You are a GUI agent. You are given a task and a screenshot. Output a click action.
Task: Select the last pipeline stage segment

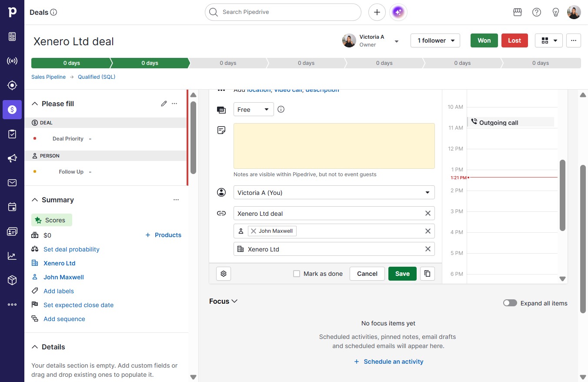[541, 63]
